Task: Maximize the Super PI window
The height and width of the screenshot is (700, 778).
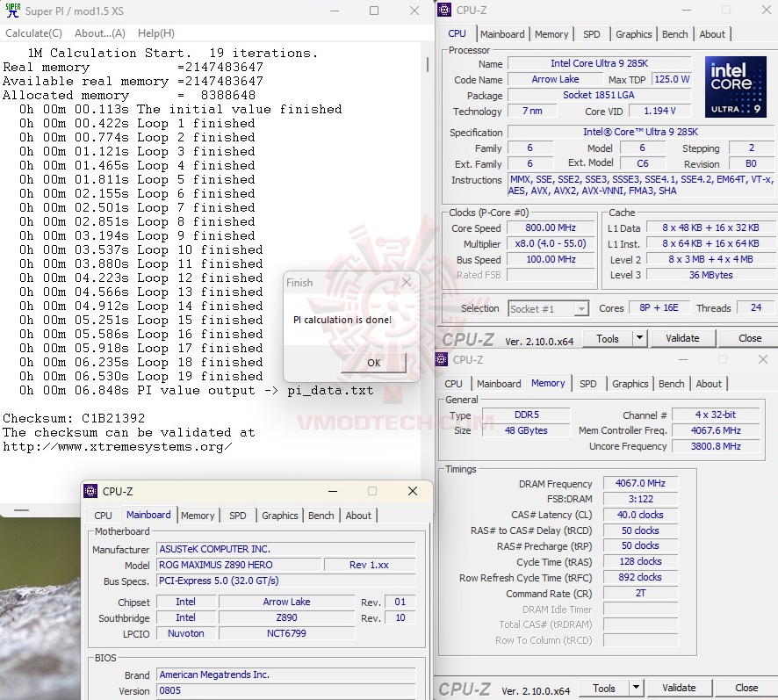Action: pyautogui.click(x=374, y=11)
